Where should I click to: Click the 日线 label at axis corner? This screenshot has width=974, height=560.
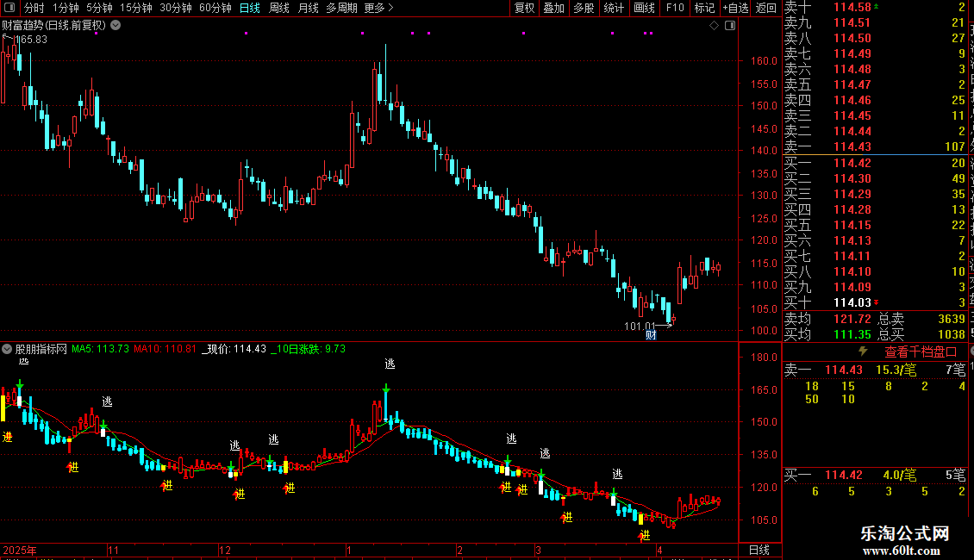pyautogui.click(x=759, y=550)
